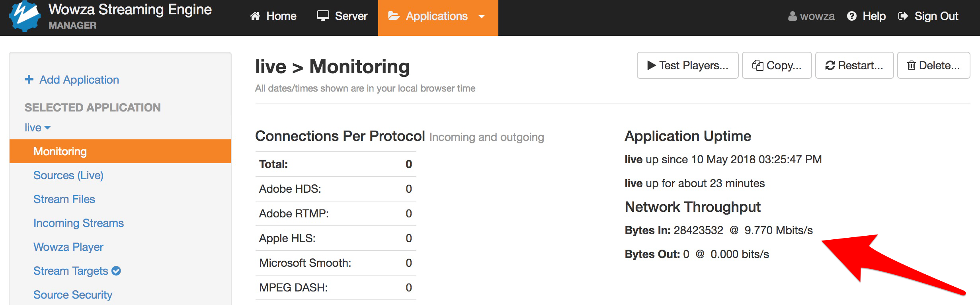Open the Wowza Player settings link
This screenshot has height=305, width=980.
68,247
